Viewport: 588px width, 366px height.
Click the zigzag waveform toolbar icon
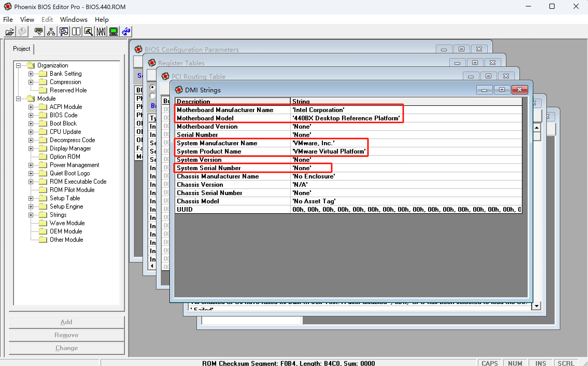tap(101, 32)
